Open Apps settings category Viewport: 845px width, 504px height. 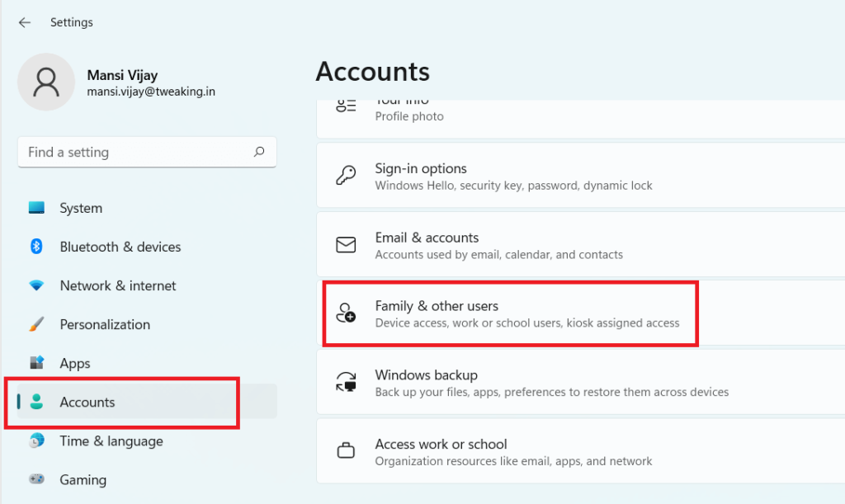[147, 363]
